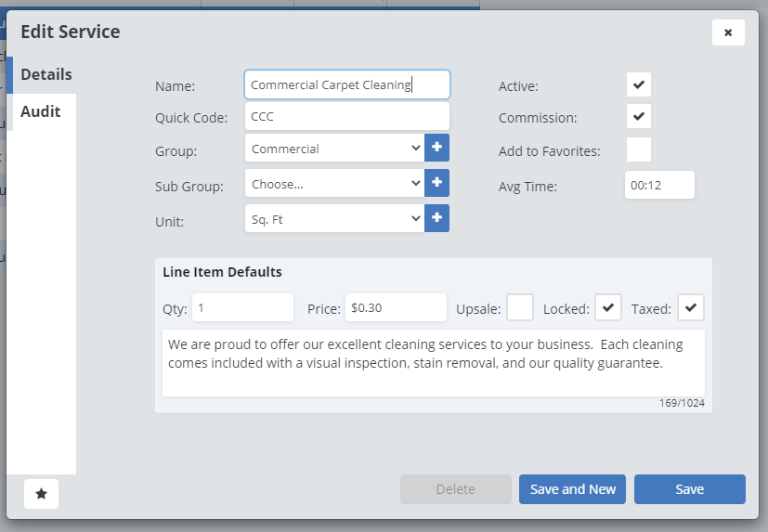768x532 pixels.
Task: Open the Group dropdown showing Commercial
Action: click(x=335, y=148)
